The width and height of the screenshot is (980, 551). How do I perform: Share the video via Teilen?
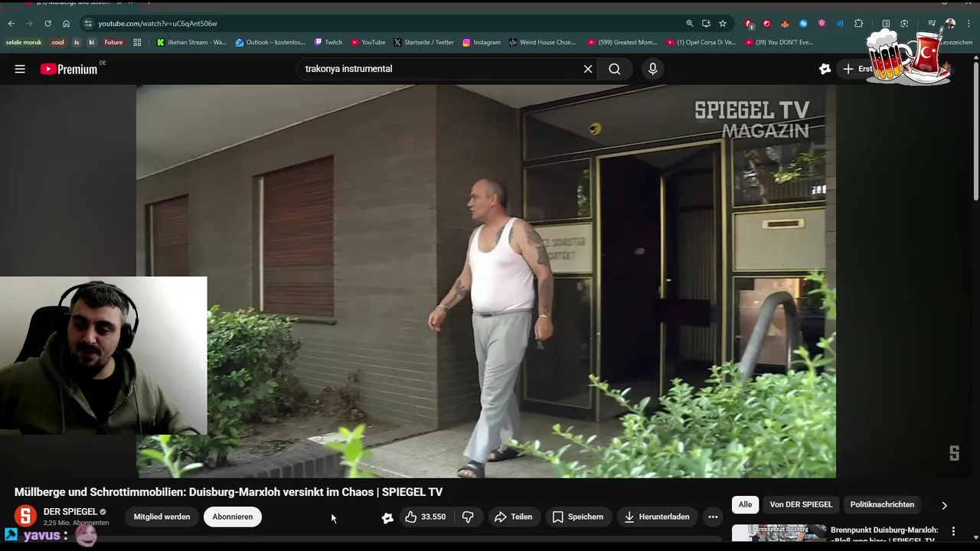pos(513,517)
